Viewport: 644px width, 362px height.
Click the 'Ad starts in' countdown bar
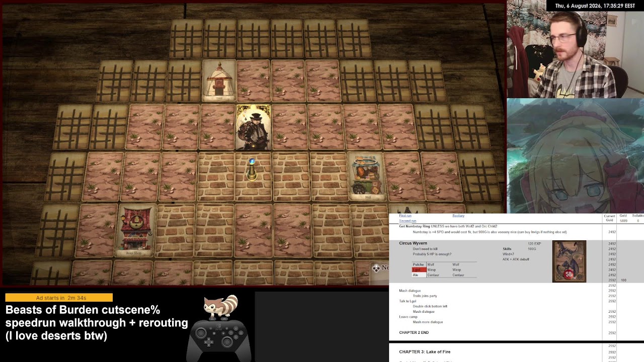click(x=59, y=298)
